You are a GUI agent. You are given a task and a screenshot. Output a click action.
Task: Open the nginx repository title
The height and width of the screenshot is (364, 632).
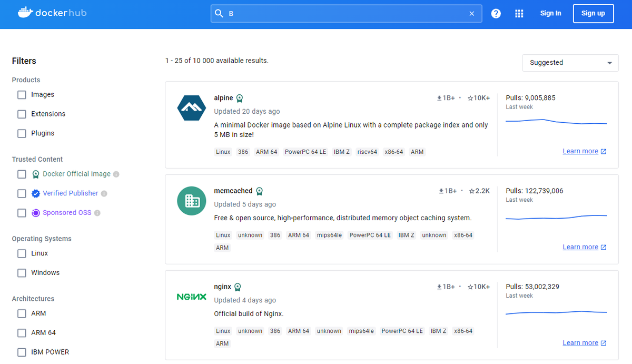coord(222,287)
